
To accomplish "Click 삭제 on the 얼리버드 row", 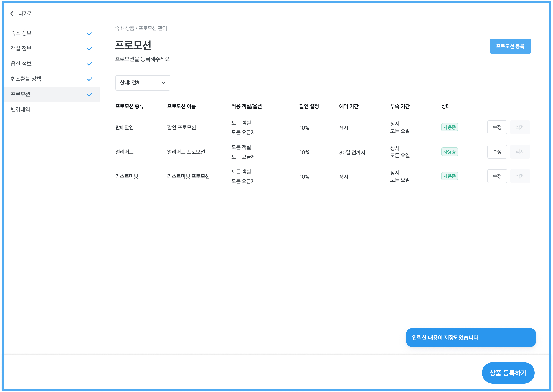I will pos(520,152).
